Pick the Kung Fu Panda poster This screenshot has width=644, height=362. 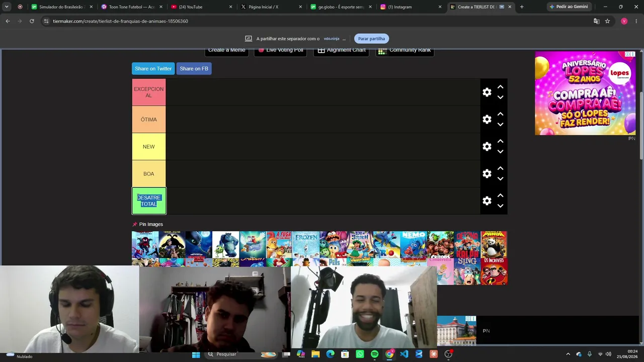point(494,244)
